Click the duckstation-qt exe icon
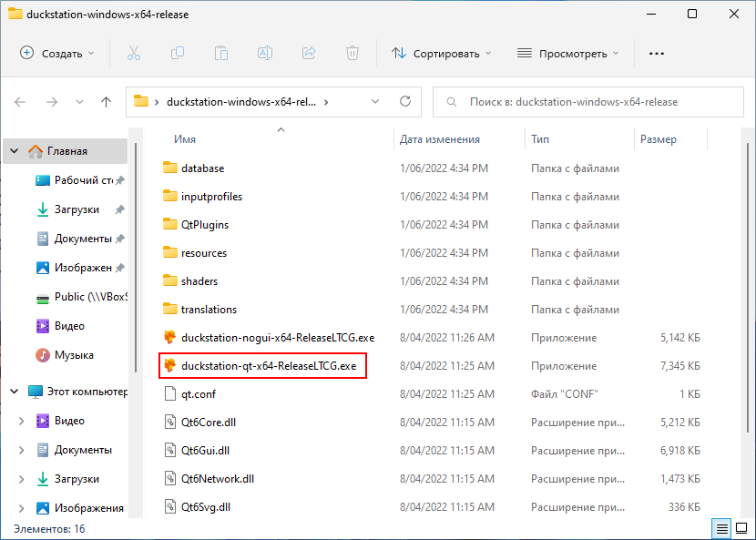 point(169,365)
